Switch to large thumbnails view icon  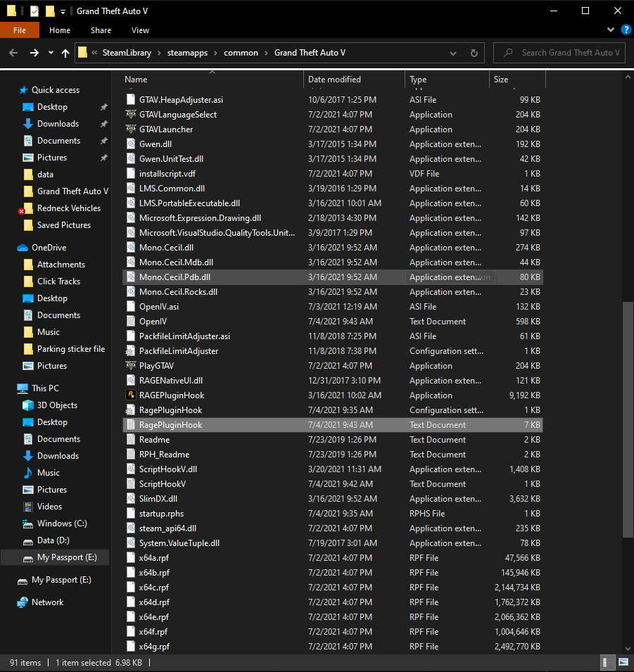[623, 663]
